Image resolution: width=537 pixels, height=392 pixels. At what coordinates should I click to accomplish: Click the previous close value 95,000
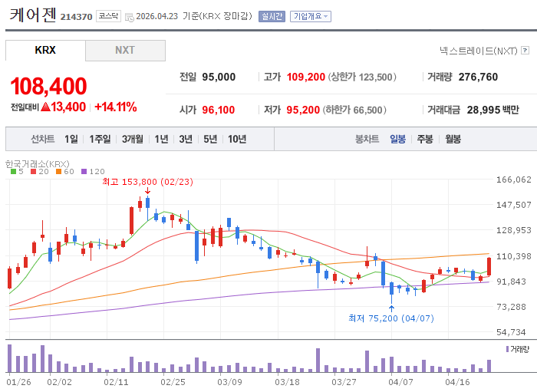pos(219,77)
